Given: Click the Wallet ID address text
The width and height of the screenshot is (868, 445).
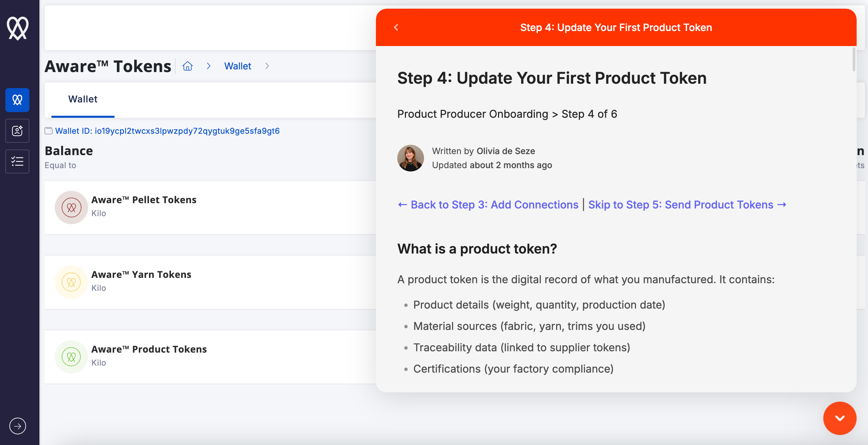Looking at the screenshot, I should coord(167,131).
